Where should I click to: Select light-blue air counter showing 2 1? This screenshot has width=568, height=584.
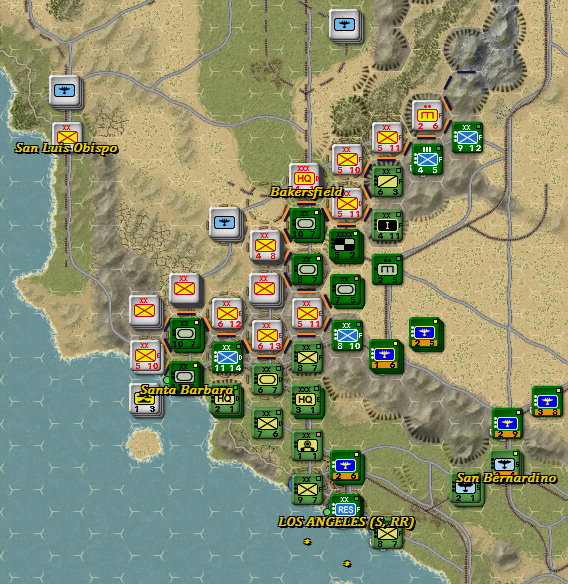click(x=466, y=490)
